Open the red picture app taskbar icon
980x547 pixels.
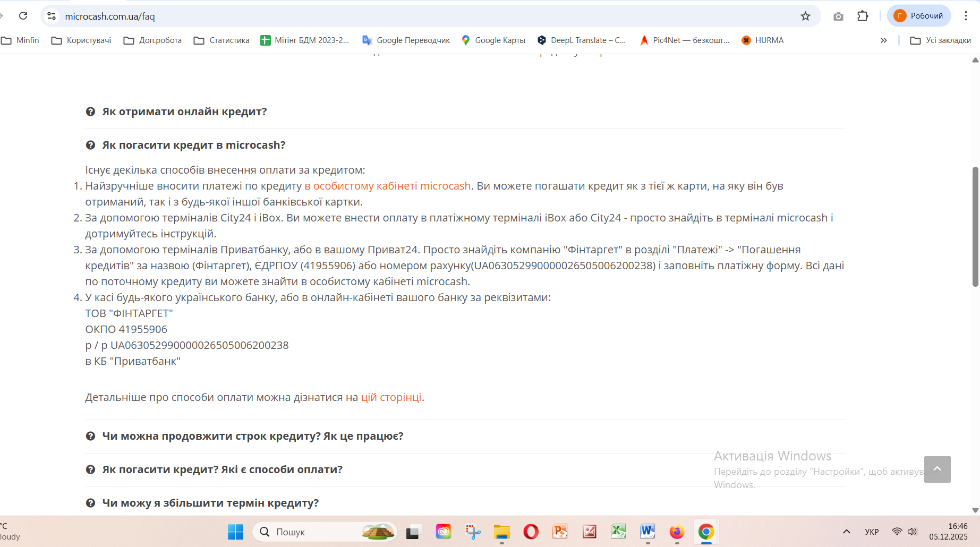coord(590,532)
